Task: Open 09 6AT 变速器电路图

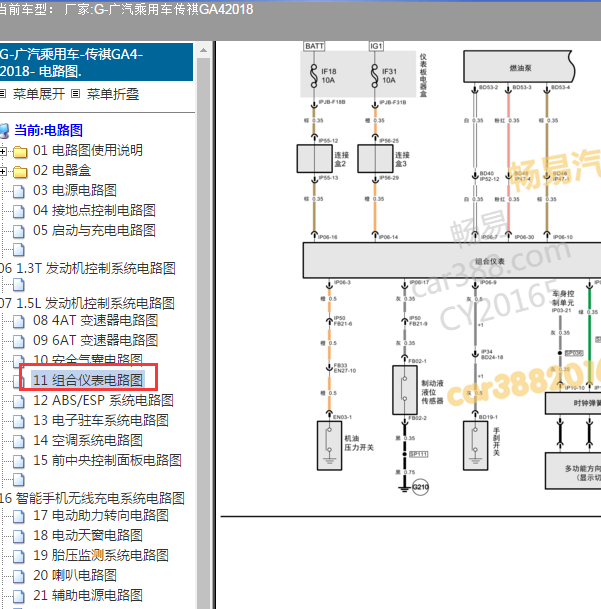Action: click(96, 341)
